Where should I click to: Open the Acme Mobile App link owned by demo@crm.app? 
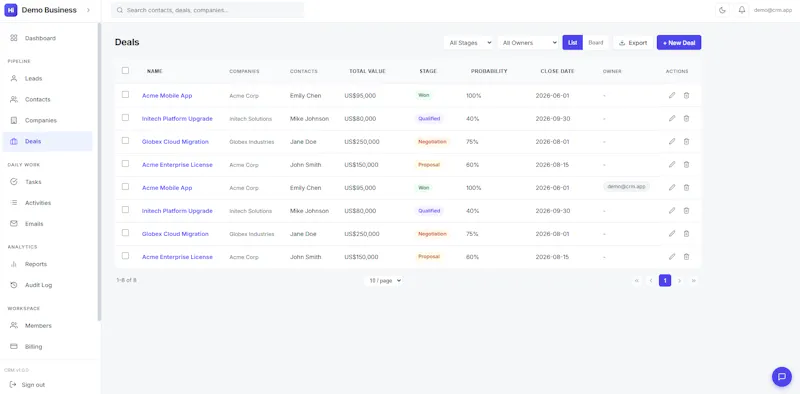[x=167, y=188]
